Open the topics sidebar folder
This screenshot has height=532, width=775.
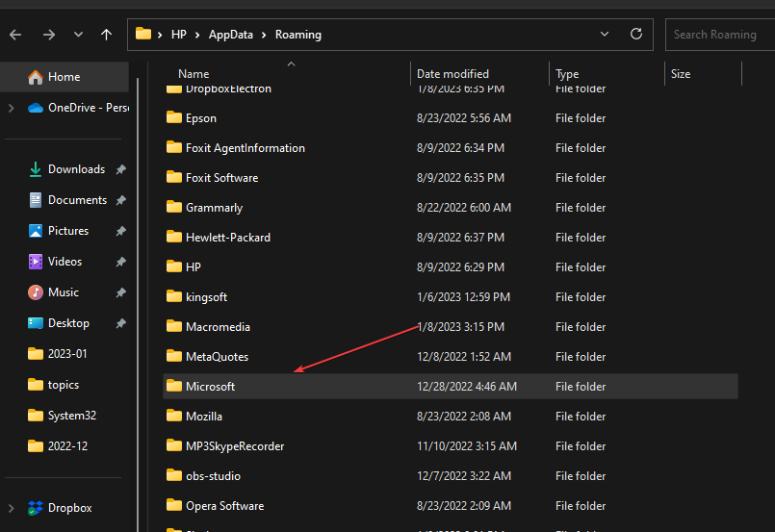[x=53, y=385]
